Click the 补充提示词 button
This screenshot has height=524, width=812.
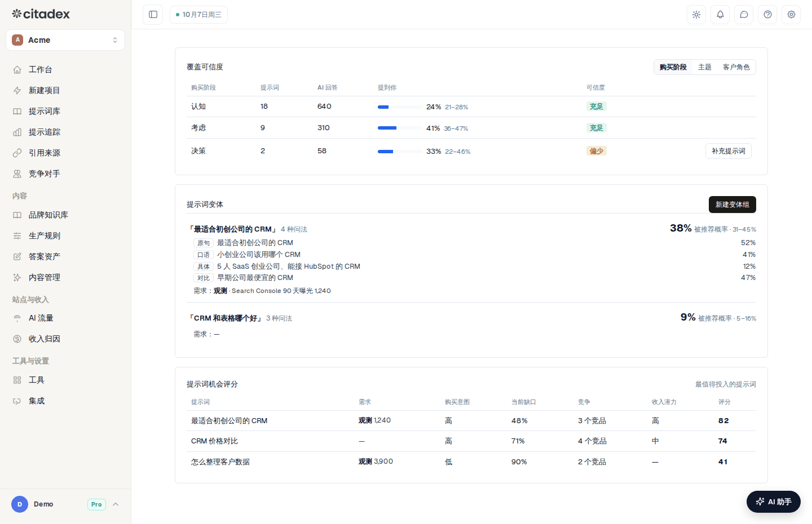tap(729, 151)
